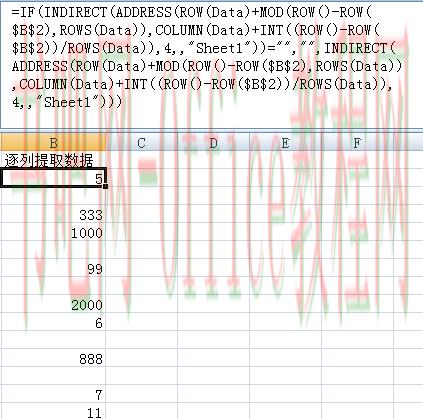The width and height of the screenshot is (423, 419).
Task: Click the cell titled 逐列提取数据
Action: pos(53,161)
